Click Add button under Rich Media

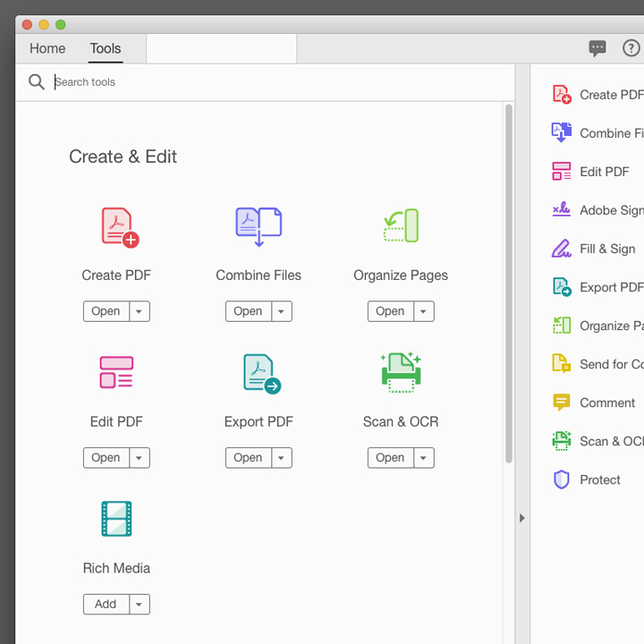(106, 605)
